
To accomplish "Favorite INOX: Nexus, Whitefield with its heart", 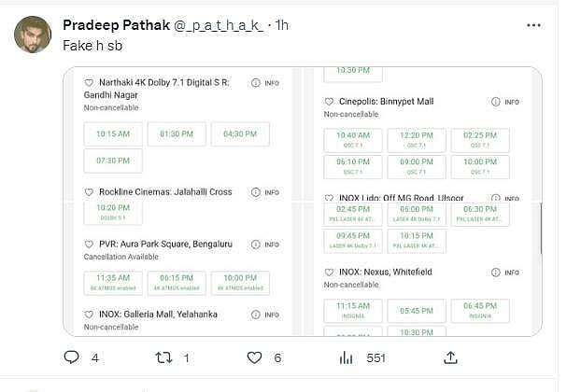I will coord(330,272).
